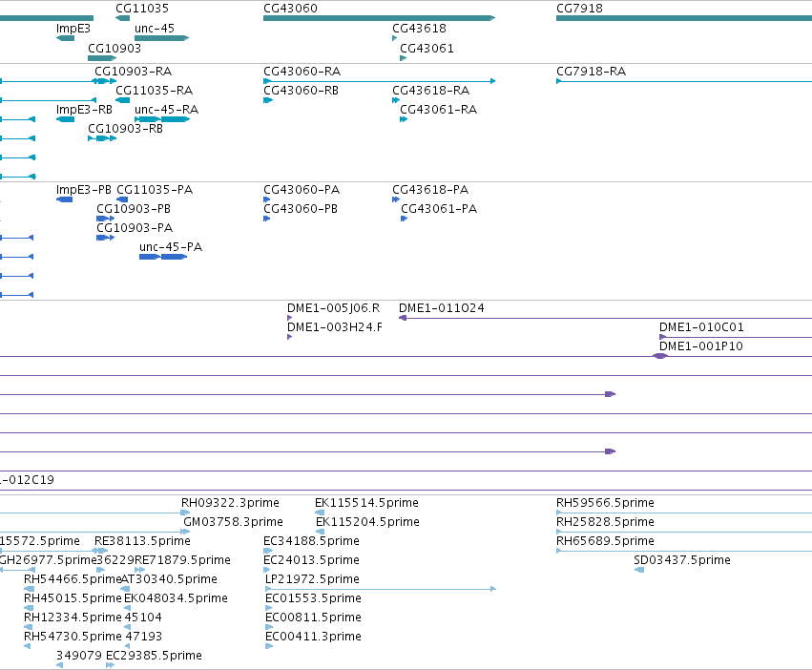Open EST label EC01553.5prime
The height and width of the screenshot is (670, 812).
(x=313, y=599)
